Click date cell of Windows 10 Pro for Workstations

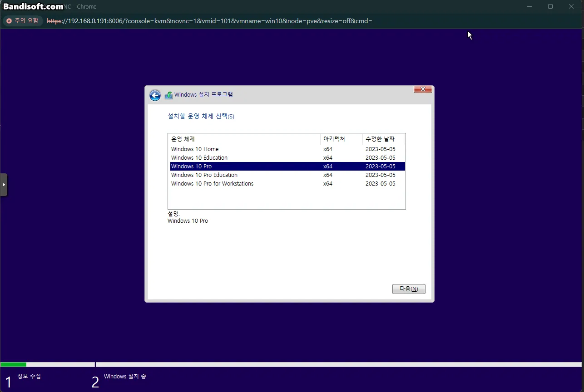tap(381, 184)
